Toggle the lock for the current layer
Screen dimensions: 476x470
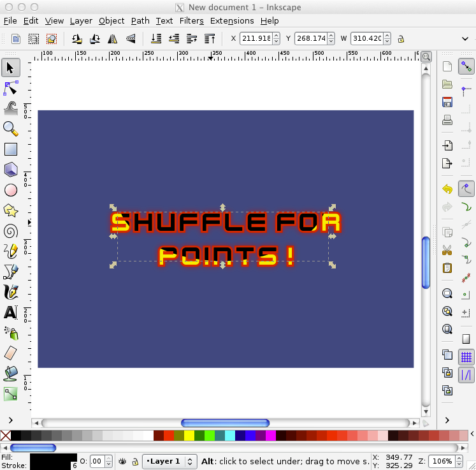(x=135, y=461)
